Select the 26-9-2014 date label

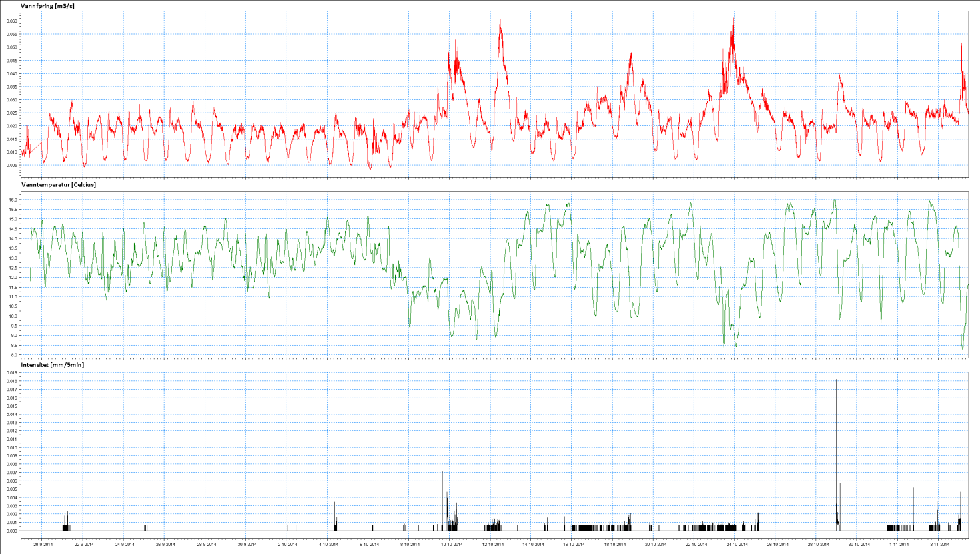165,544
